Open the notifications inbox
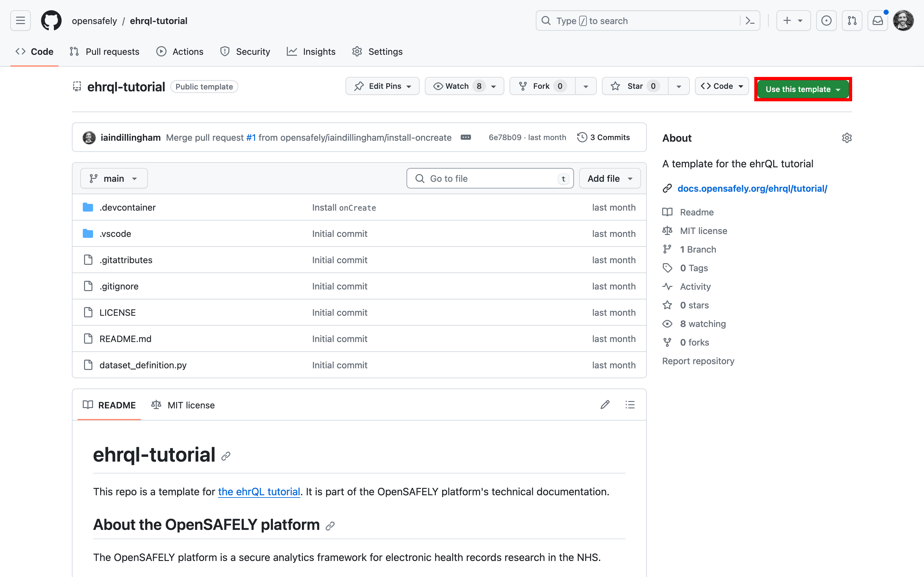This screenshot has width=924, height=577. click(877, 21)
